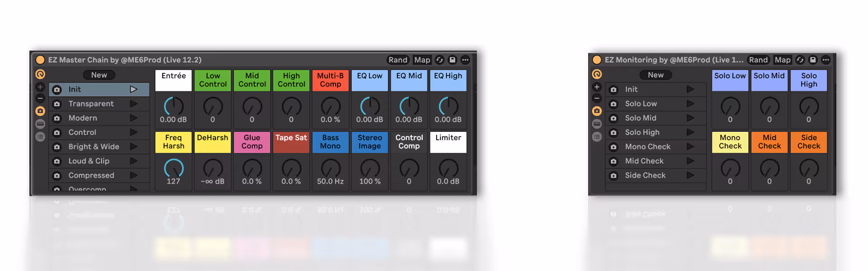Viewport: 868px width, 271px height.
Task: Open the more options icon on EZ Monitoring
Action: (x=826, y=60)
